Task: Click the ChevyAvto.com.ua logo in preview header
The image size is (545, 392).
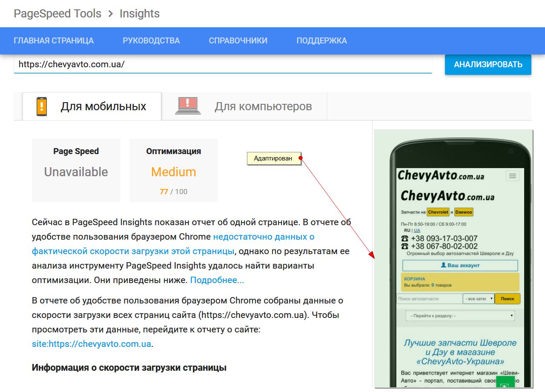Action: (x=441, y=175)
